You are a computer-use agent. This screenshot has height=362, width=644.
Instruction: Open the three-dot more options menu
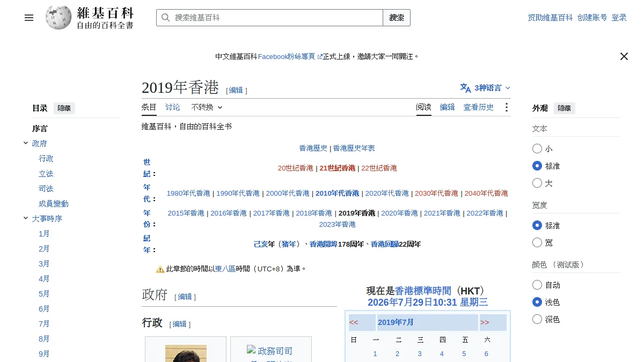[506, 107]
